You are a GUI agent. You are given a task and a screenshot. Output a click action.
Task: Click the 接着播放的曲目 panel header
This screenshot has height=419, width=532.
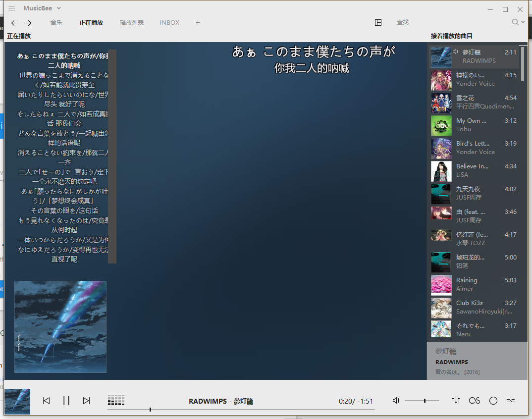point(451,36)
